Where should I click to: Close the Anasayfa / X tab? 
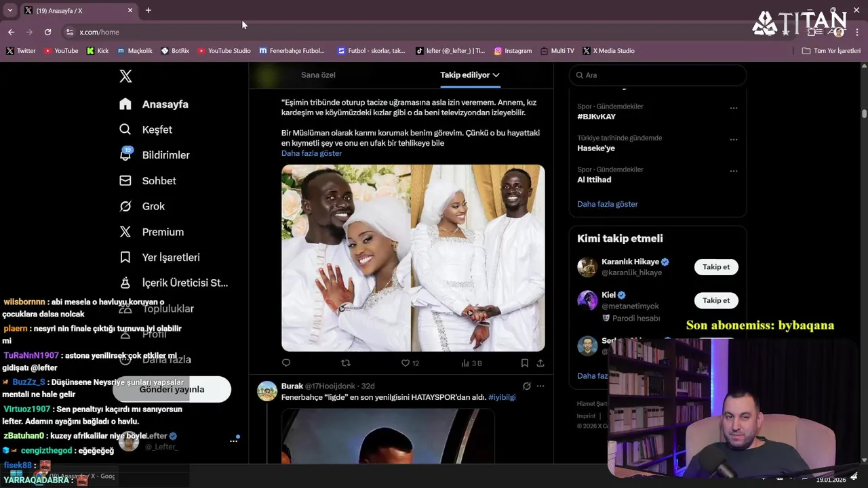coord(130,10)
